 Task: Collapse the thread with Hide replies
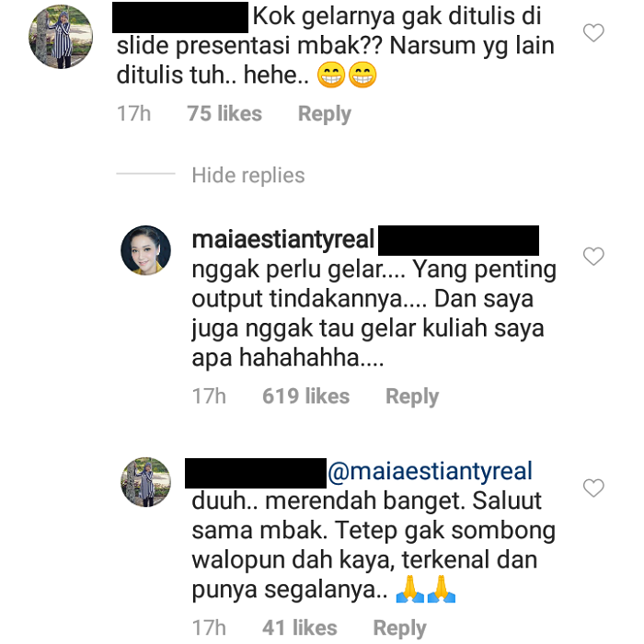[x=248, y=176]
